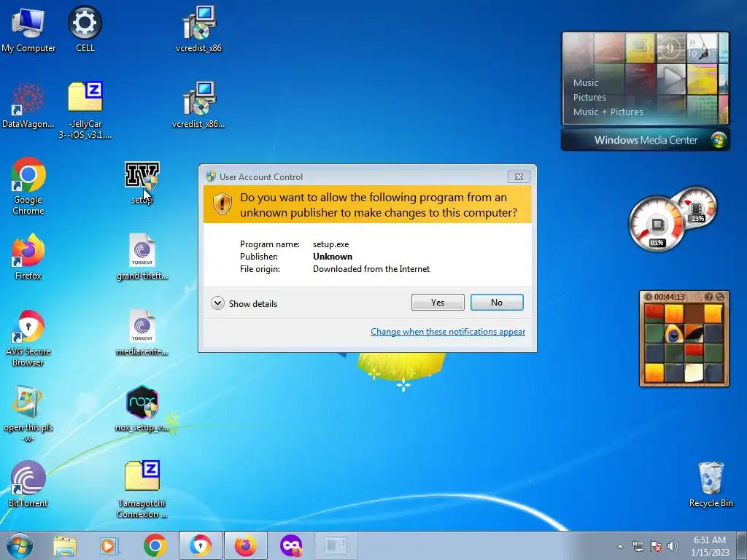Open Music in Media Center gadget
Screen dimensions: 747x560
586,82
